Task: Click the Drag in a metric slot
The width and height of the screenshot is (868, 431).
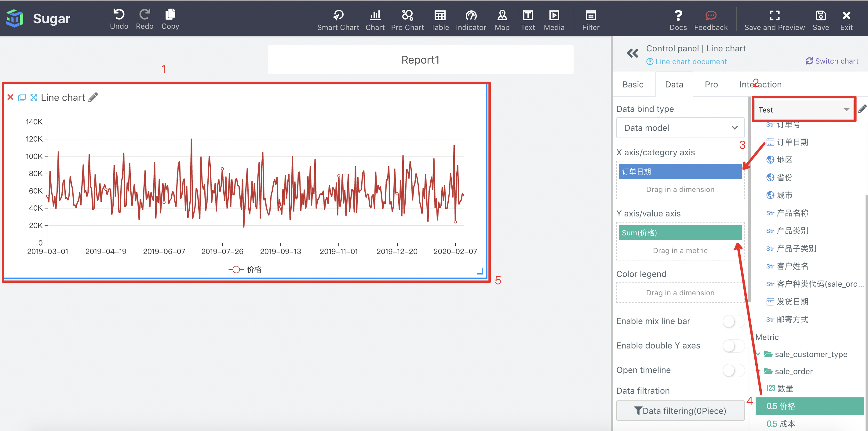Action: point(680,250)
